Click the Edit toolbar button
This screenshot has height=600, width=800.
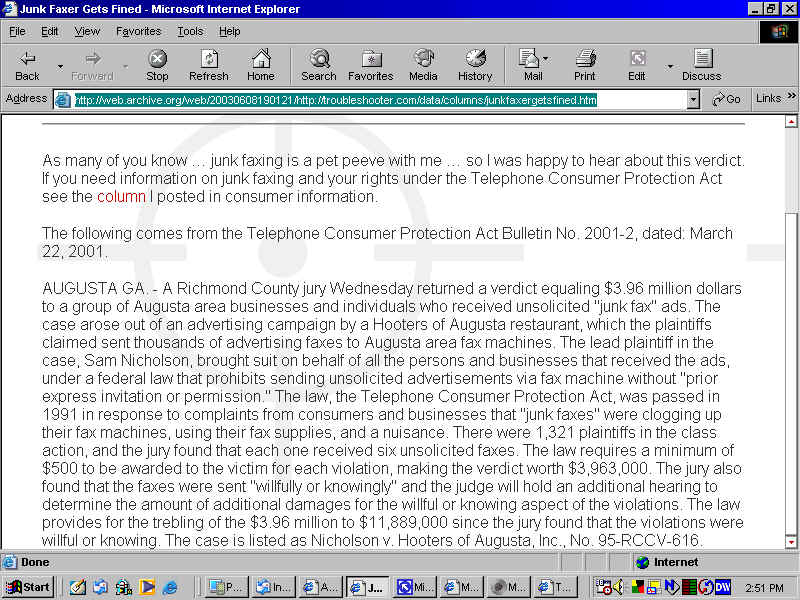coord(637,65)
